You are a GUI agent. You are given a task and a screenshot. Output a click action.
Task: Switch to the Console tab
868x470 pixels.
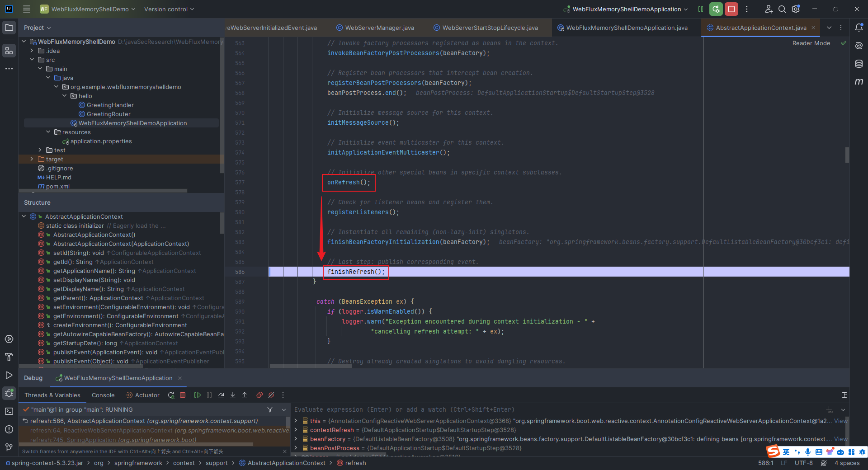[103, 395]
